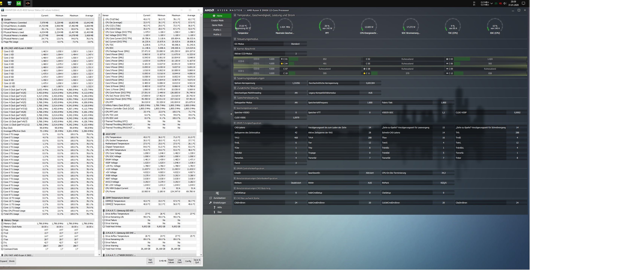The height and width of the screenshot is (270, 644).
Task: Click the right sensor list scroll down arrow
Action: coord(201,255)
